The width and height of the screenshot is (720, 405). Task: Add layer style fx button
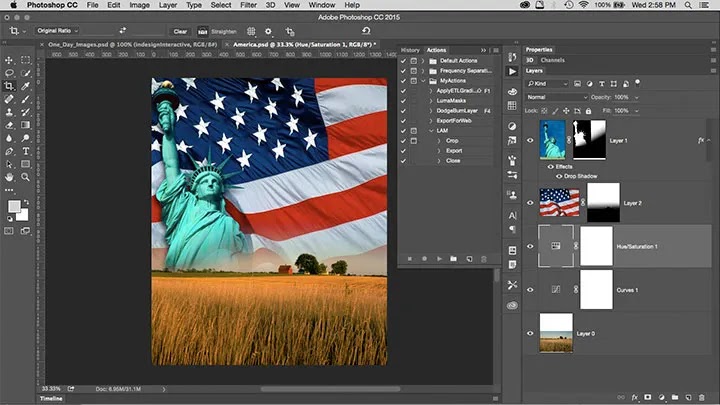pyautogui.click(x=634, y=397)
